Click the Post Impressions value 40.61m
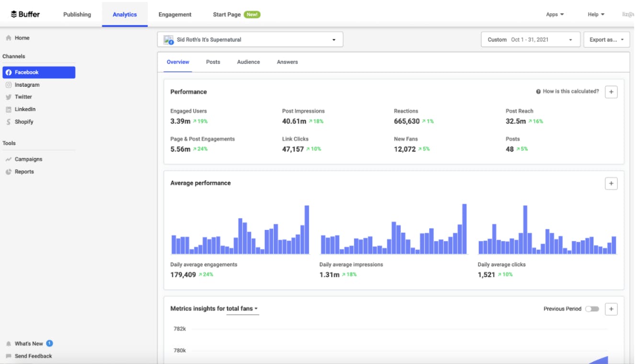Image resolution: width=638 pixels, height=364 pixels. point(294,121)
